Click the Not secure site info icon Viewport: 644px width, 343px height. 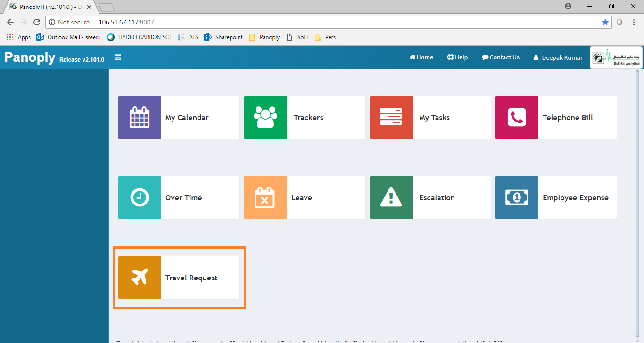pos(52,22)
